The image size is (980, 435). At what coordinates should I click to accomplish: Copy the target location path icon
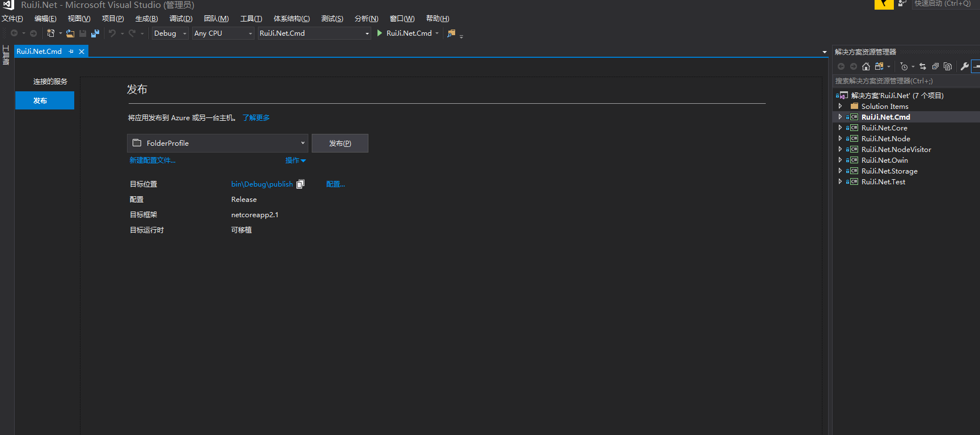click(x=300, y=184)
